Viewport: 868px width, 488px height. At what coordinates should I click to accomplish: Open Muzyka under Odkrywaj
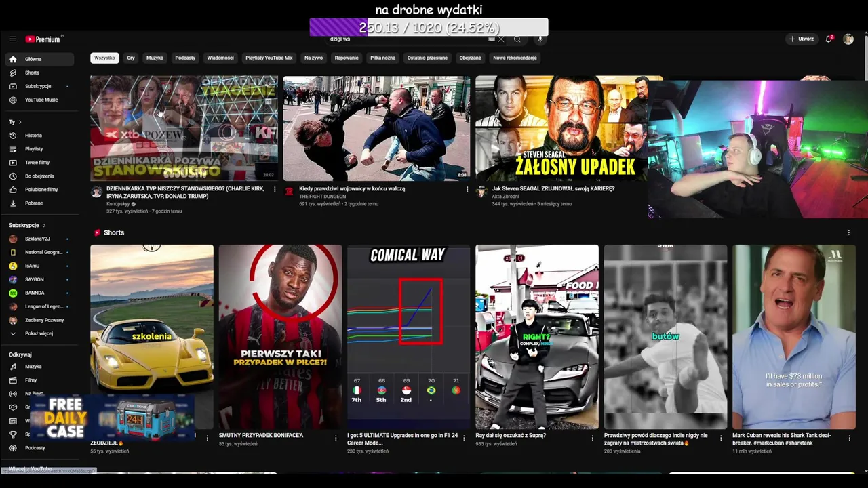(39, 367)
